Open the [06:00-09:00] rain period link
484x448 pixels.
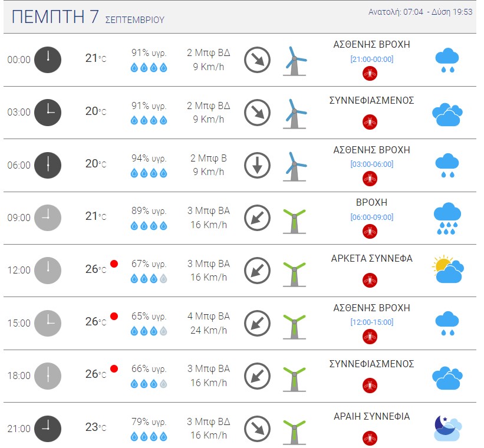[x=371, y=217]
